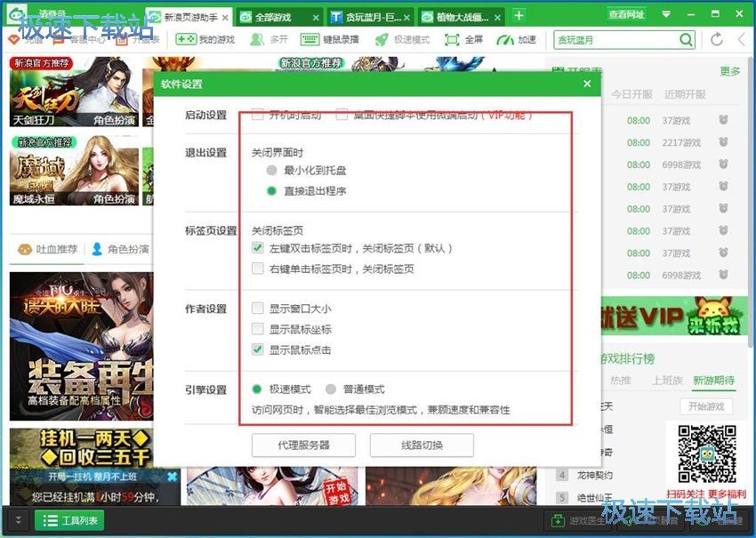Open the 工具列表 button
Screen dimensions: 756x538
pos(69,520)
